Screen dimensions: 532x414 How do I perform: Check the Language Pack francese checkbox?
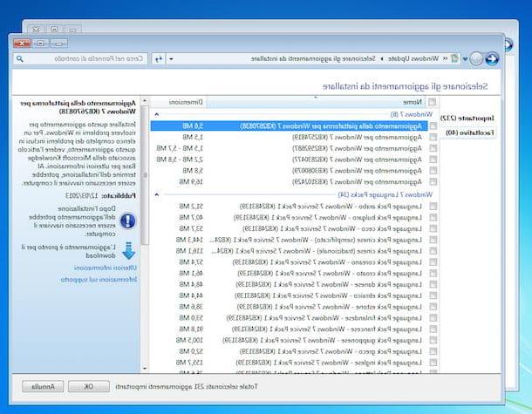(x=433, y=329)
